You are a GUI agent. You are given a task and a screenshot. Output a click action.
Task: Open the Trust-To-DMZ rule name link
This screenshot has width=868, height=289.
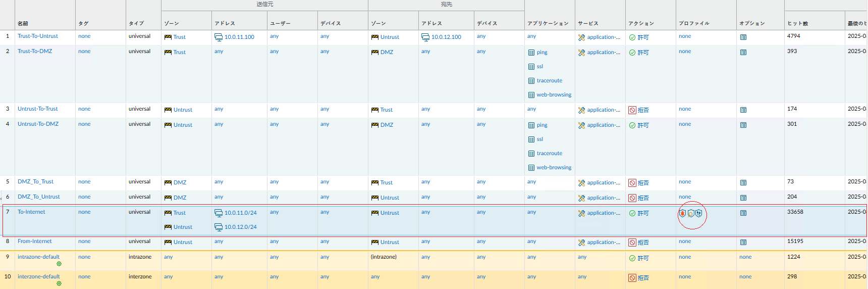click(x=35, y=52)
